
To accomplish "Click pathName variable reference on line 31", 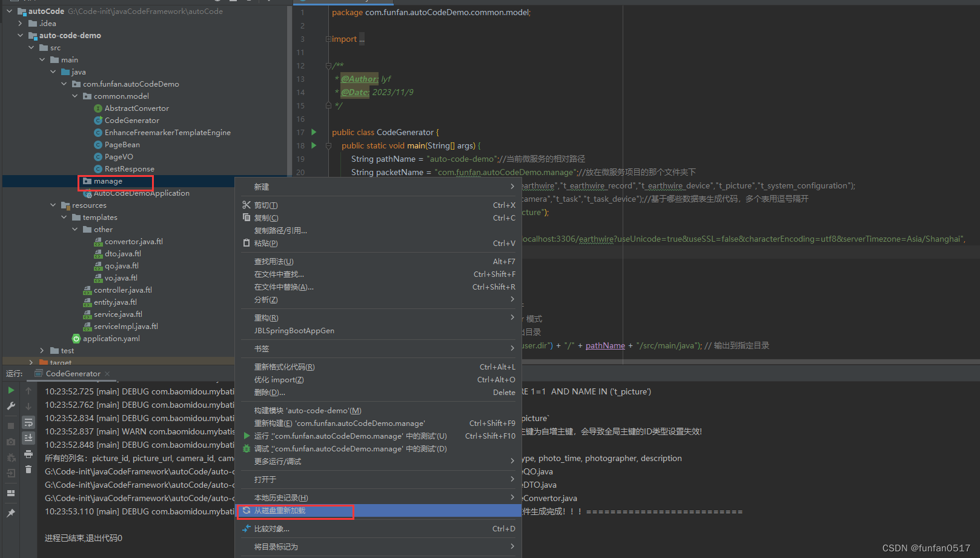I will (x=605, y=345).
